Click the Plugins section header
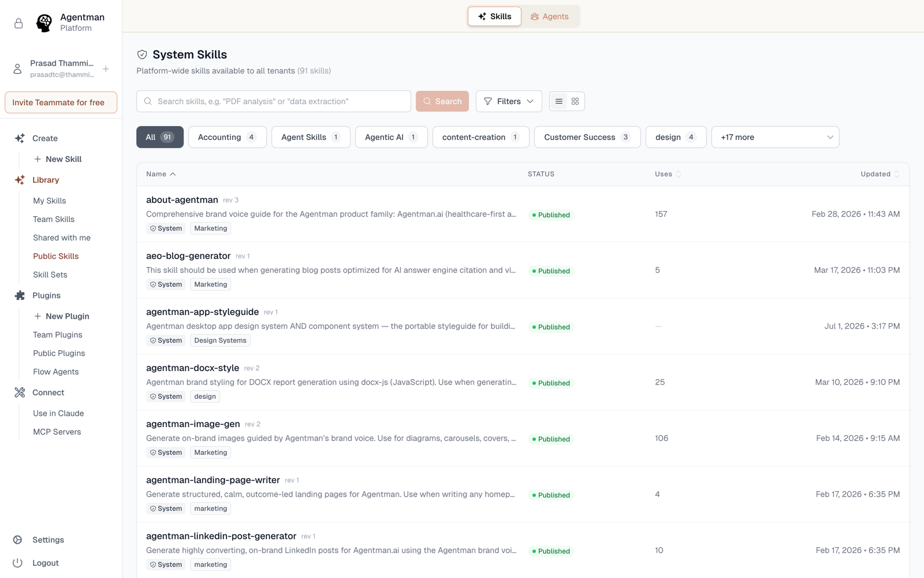Image resolution: width=924 pixels, height=578 pixels. (x=46, y=295)
